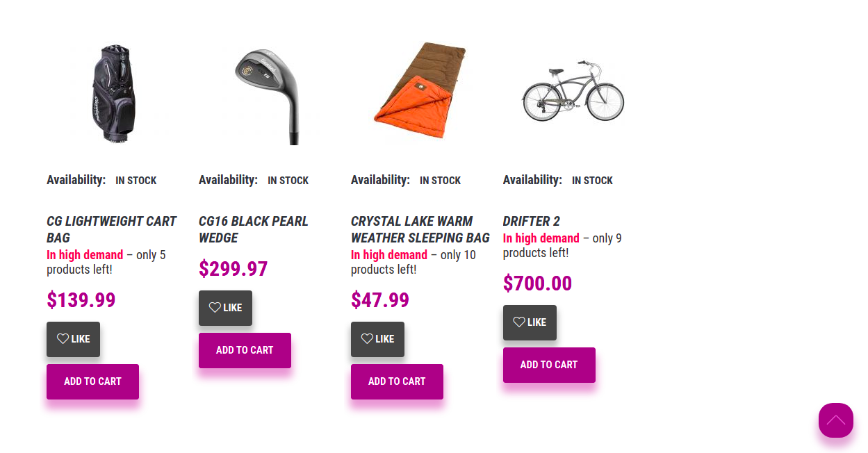
Task: Click the $47.99 sleeping bag price
Action: (380, 300)
